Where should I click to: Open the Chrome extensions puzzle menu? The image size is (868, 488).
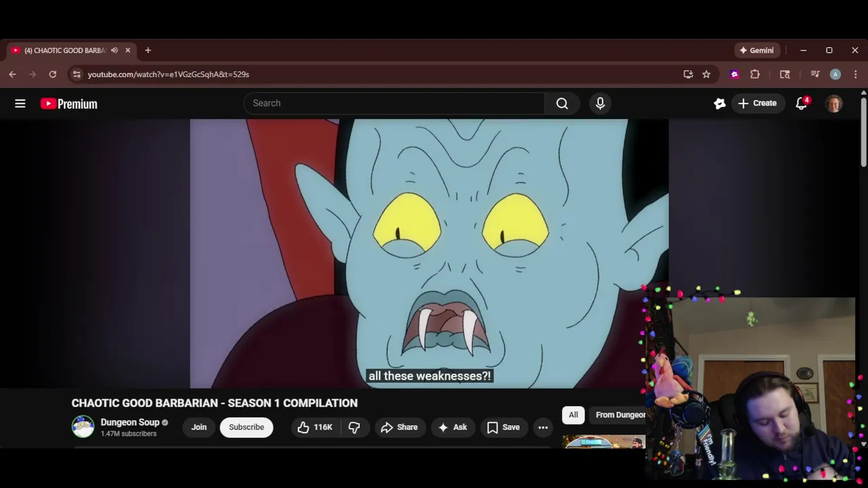click(755, 75)
